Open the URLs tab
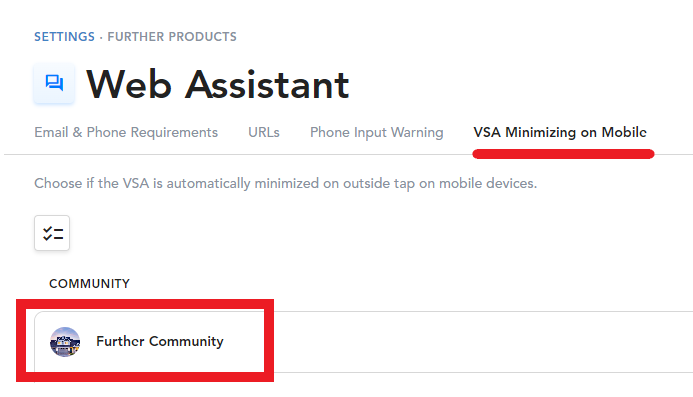Image resolution: width=693 pixels, height=397 pixels. [x=264, y=132]
